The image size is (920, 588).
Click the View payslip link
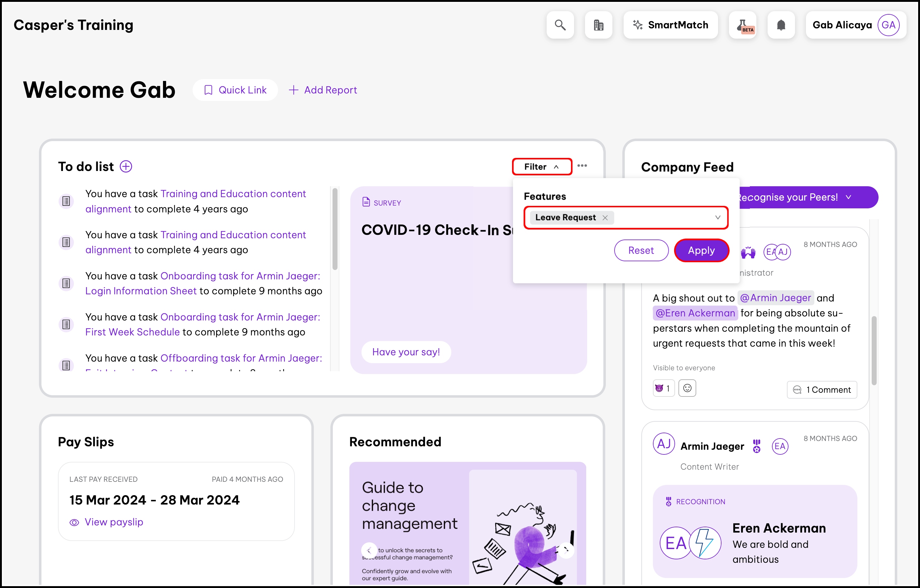click(114, 522)
